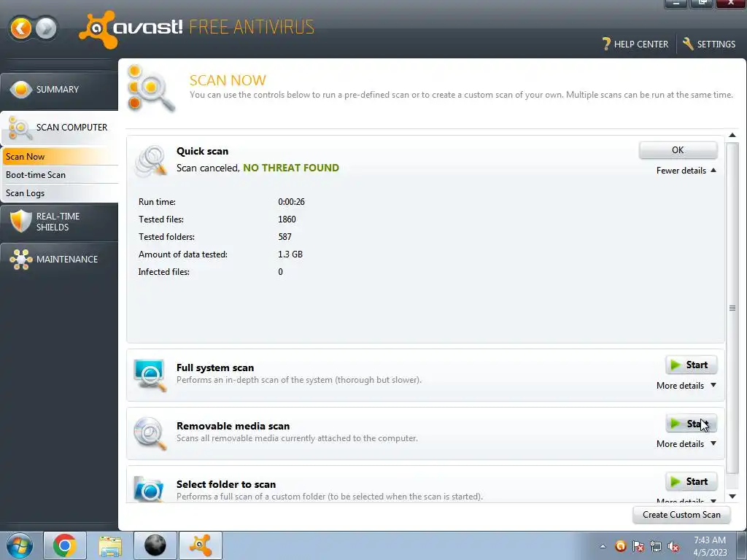
Task: Show hidden system tray icons
Action: tap(603, 546)
